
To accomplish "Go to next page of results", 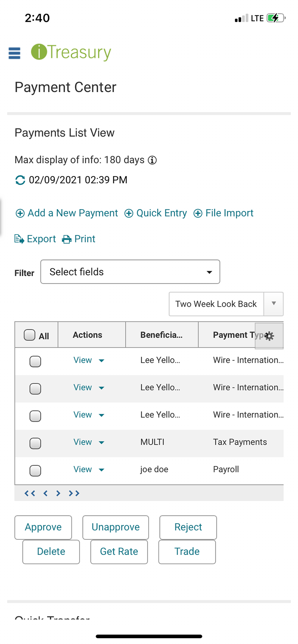I will pos(58,493).
